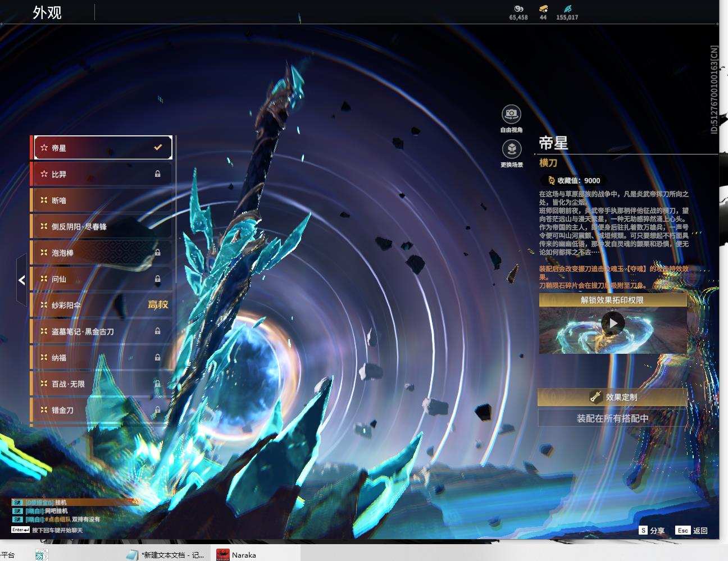
Task: Open the Notepad 新建文本文档 taskbar item
Action: click(x=166, y=555)
